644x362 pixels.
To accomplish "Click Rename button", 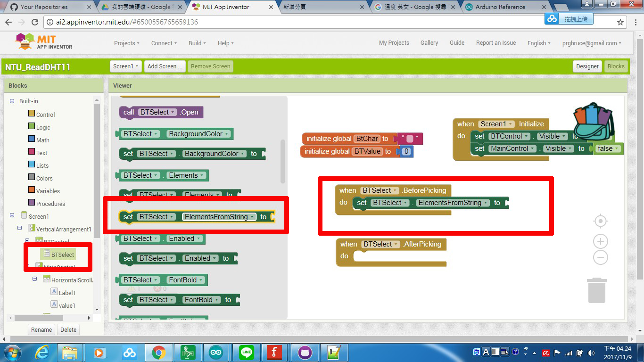I will pos(41,329).
